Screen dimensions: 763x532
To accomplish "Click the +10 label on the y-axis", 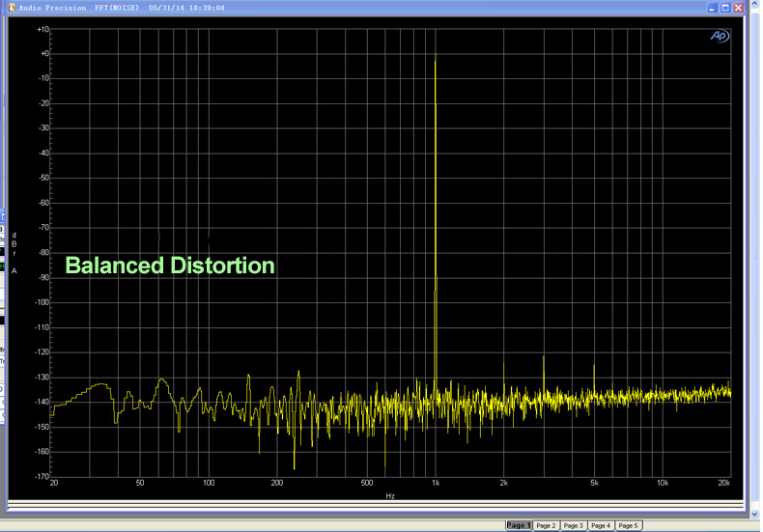I will [42, 29].
